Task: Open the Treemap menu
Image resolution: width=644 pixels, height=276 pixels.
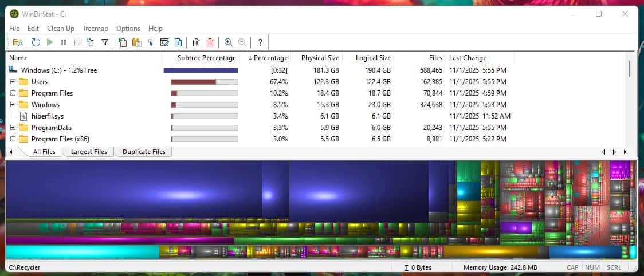Action: [95, 29]
